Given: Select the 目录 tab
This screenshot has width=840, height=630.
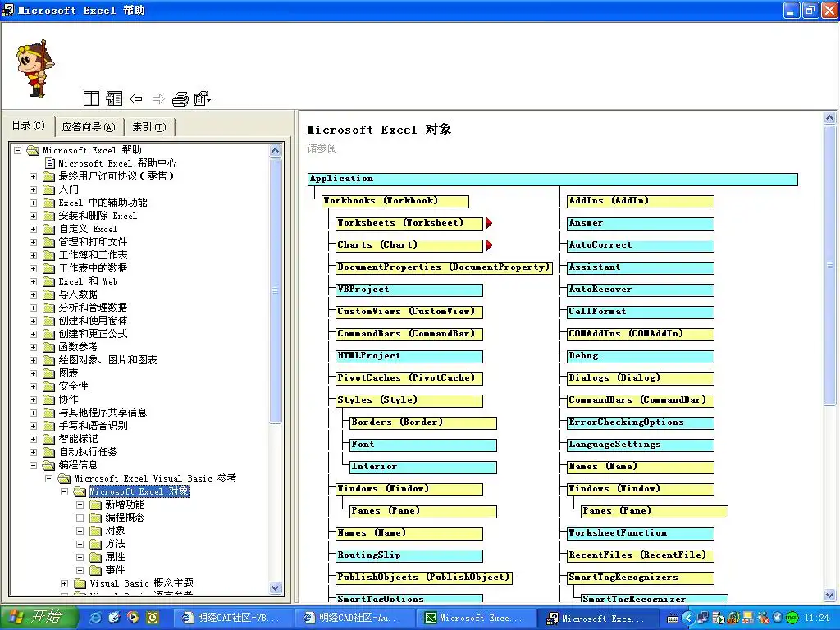Looking at the screenshot, I should tap(29, 126).
